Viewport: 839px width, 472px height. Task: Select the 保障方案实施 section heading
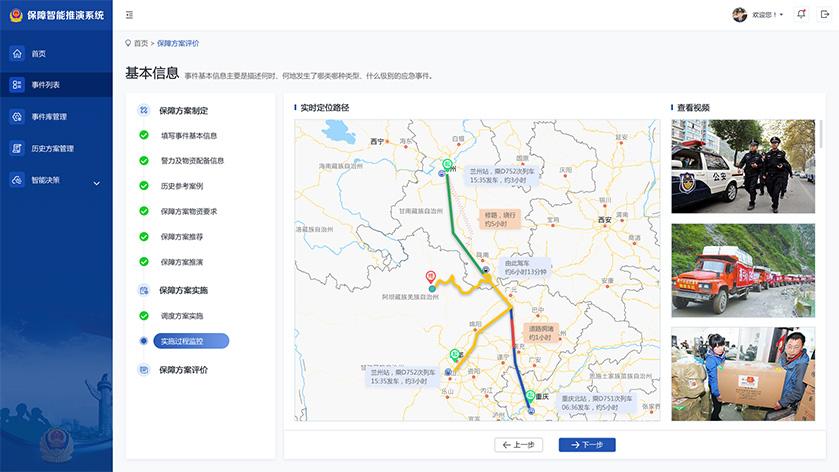point(184,291)
